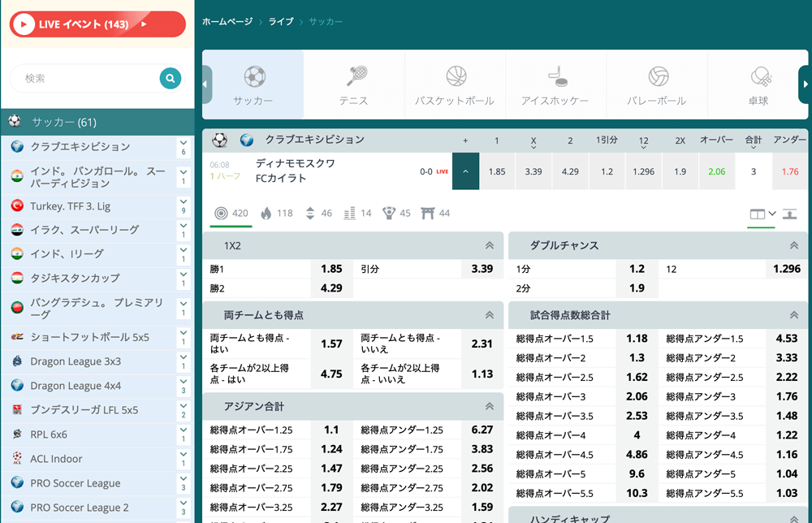Click the trophy icon filter showing 45
Screen dimensions: 812x523
click(389, 214)
